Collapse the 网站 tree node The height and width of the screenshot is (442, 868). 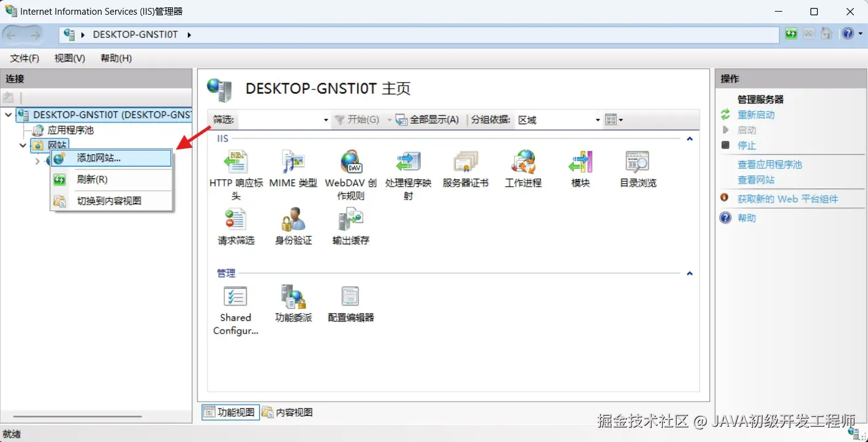[x=23, y=145]
